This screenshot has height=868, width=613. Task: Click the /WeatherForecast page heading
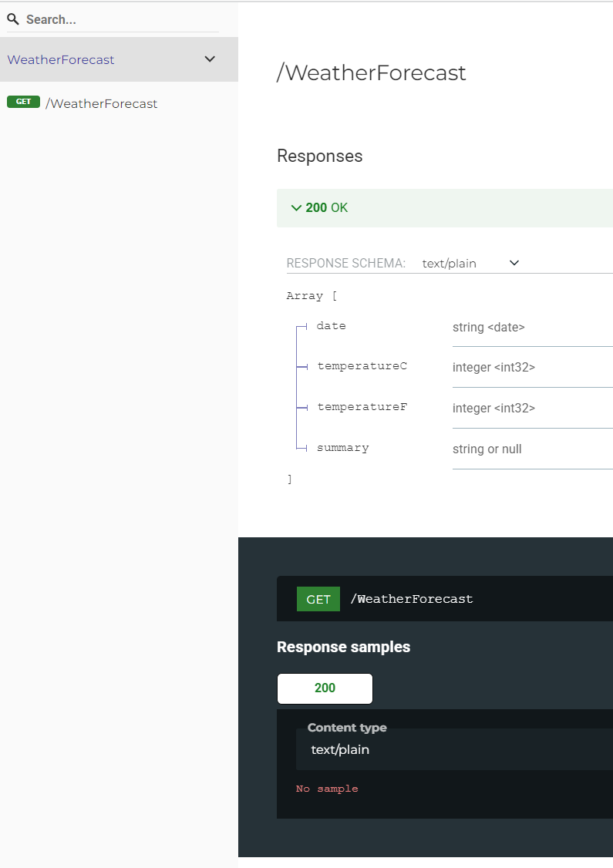point(372,72)
